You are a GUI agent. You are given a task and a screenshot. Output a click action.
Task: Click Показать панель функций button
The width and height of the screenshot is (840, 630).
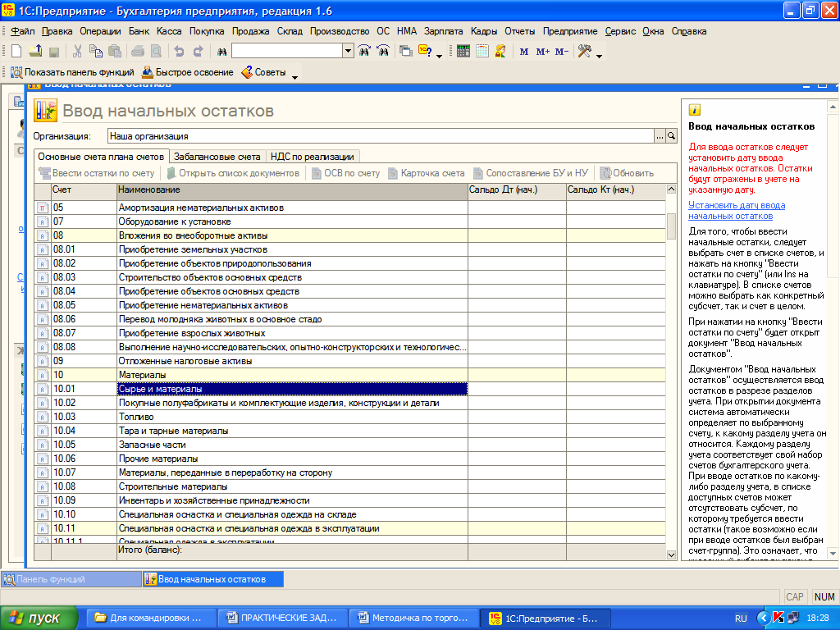[x=72, y=72]
